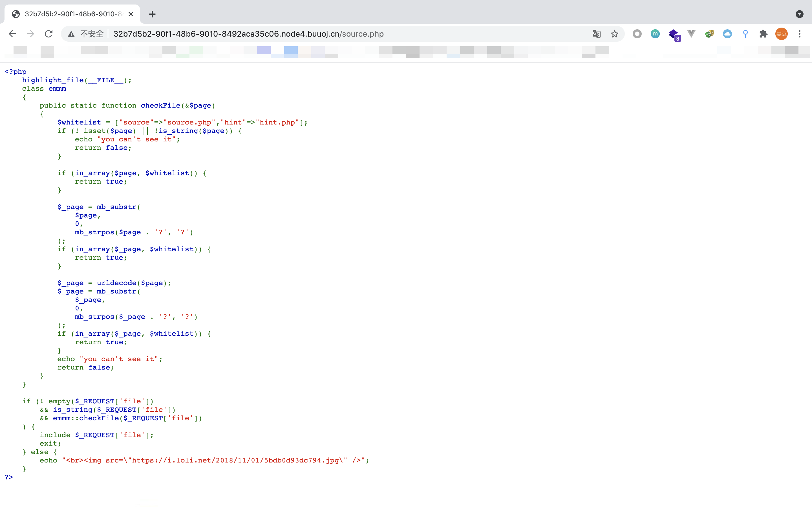812x507 pixels.
Task: Open the blue cloud extension icon
Action: (727, 34)
